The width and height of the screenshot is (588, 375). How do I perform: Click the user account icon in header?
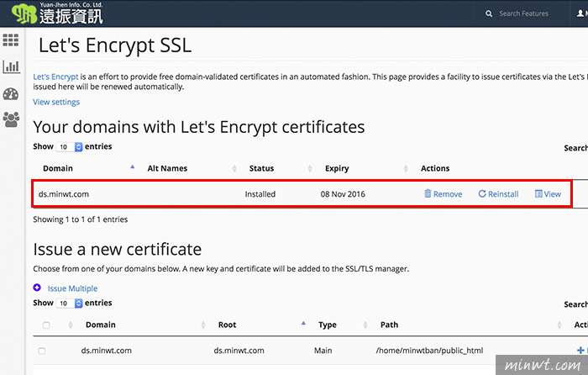point(580,13)
